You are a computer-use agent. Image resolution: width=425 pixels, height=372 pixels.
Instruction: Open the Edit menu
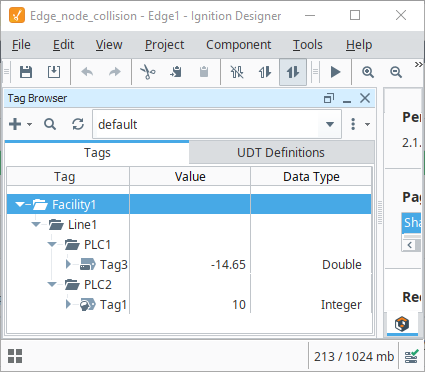click(x=63, y=45)
